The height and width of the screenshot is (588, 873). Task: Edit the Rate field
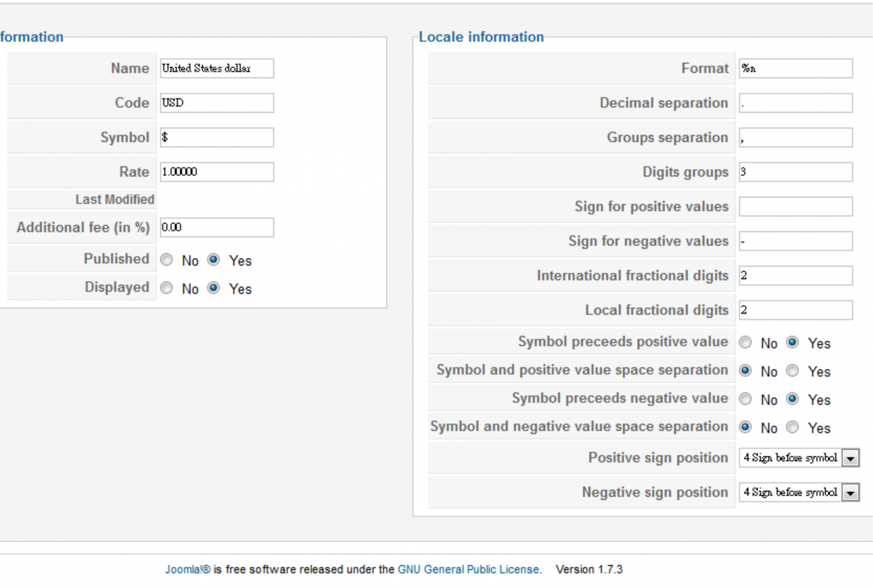tap(217, 172)
